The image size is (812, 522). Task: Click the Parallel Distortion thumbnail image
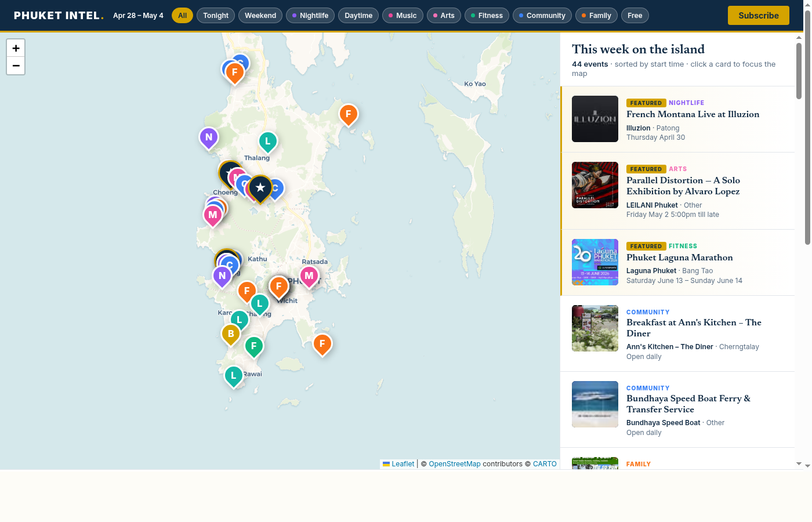[x=595, y=185]
